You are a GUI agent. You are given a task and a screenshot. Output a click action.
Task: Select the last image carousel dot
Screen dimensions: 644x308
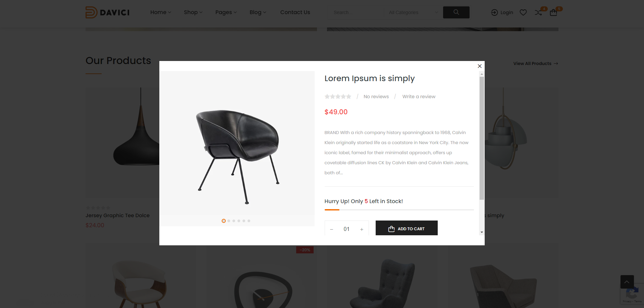click(x=249, y=221)
